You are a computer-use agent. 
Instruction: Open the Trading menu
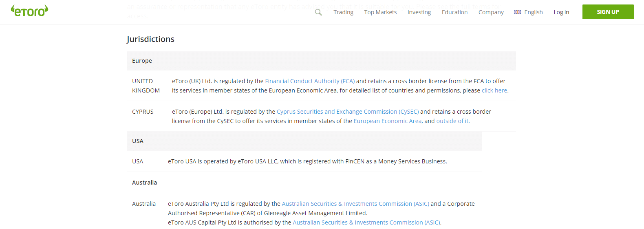pyautogui.click(x=343, y=12)
